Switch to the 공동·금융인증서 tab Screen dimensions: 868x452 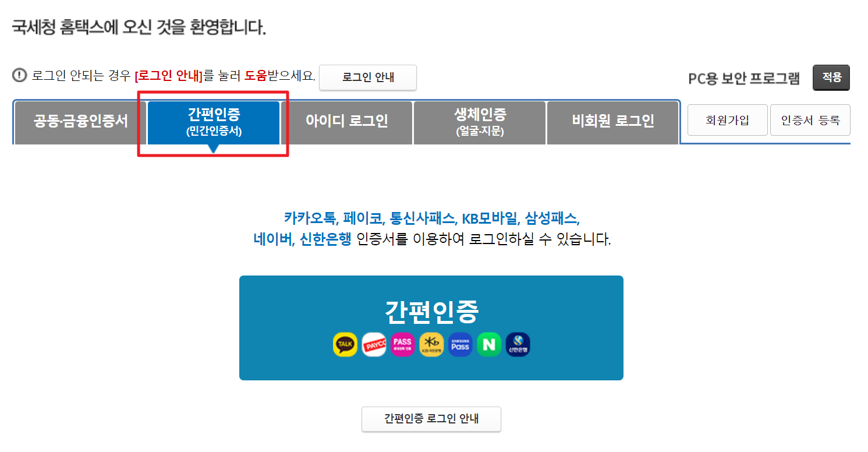pos(80,122)
